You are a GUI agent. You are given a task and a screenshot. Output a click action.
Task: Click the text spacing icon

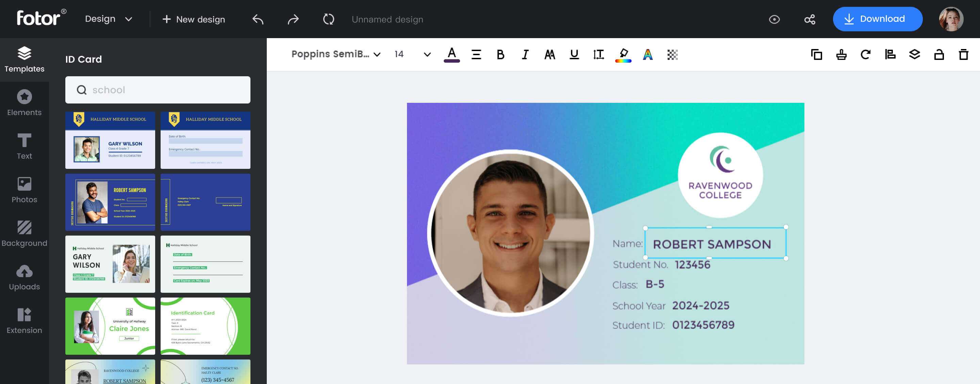pyautogui.click(x=599, y=54)
